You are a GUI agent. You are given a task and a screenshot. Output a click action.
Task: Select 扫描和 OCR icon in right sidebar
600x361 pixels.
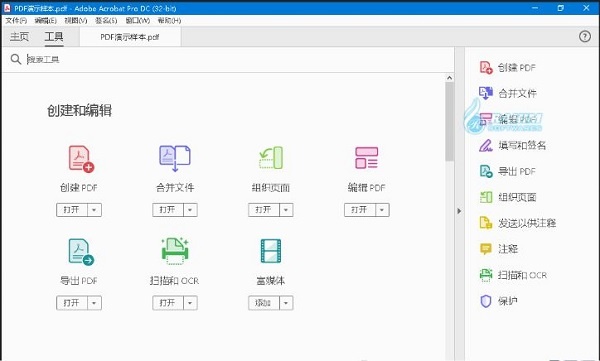coord(486,275)
